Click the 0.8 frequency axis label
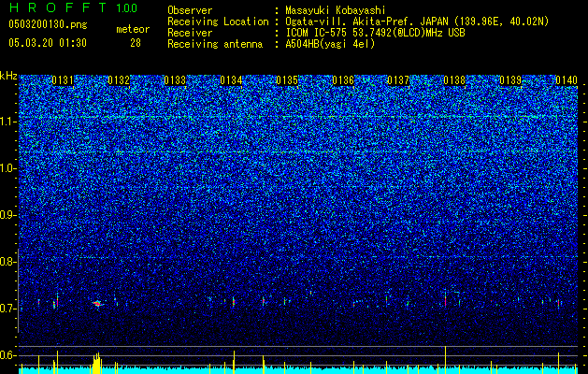This screenshot has height=374, width=588. (x=7, y=262)
